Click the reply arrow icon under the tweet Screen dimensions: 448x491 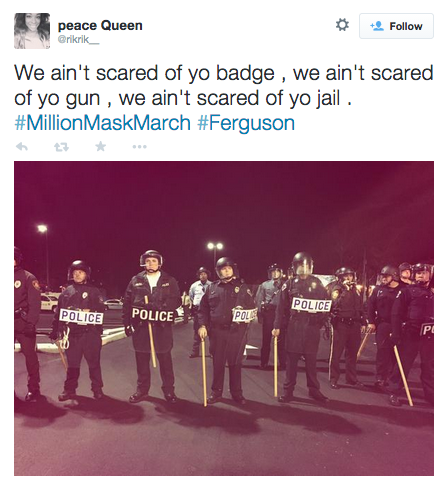(22, 147)
